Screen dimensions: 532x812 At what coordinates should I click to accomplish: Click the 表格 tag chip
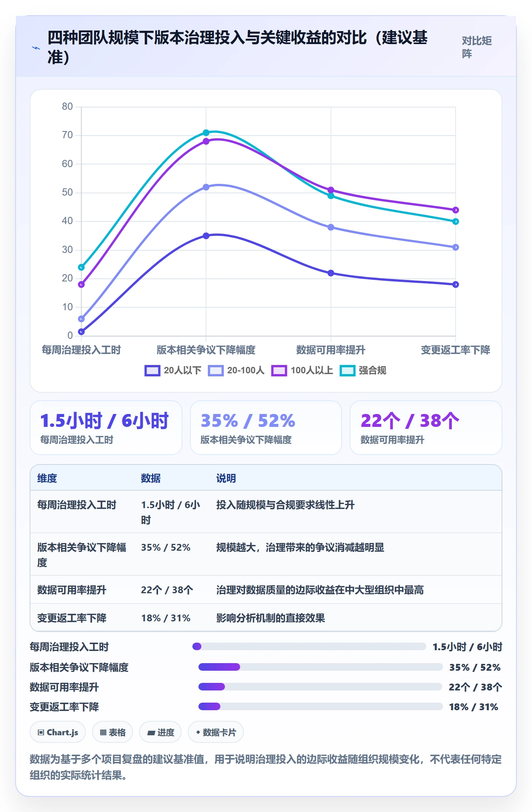tap(112, 732)
